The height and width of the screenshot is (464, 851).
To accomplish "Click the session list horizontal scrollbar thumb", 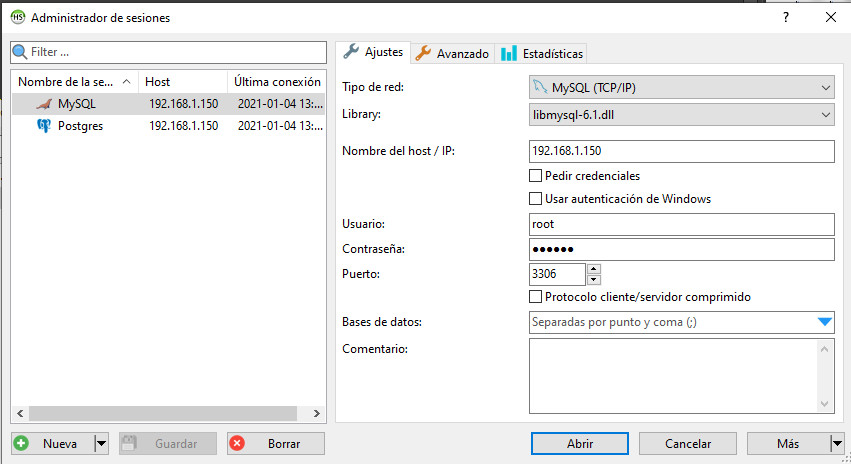I will [x=163, y=414].
